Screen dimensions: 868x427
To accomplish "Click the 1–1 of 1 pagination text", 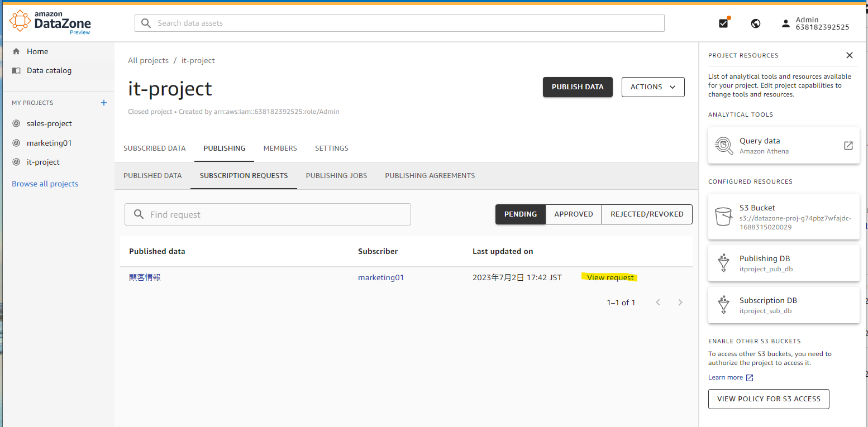I will 621,303.
